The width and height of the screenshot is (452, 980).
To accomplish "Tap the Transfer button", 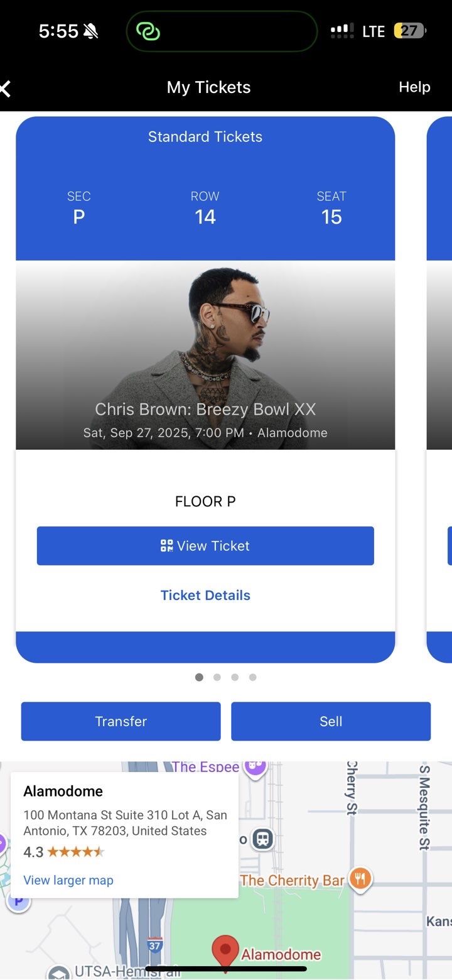I will (x=121, y=721).
